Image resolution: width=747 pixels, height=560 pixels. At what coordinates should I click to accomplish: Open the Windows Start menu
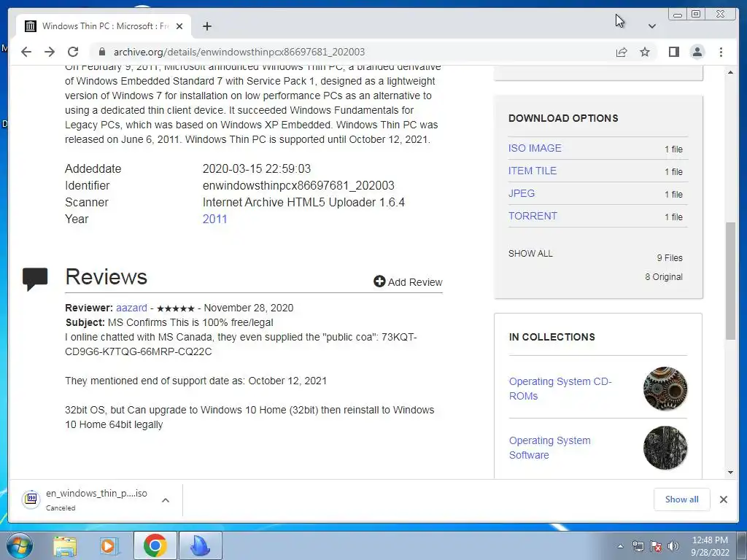[19, 545]
